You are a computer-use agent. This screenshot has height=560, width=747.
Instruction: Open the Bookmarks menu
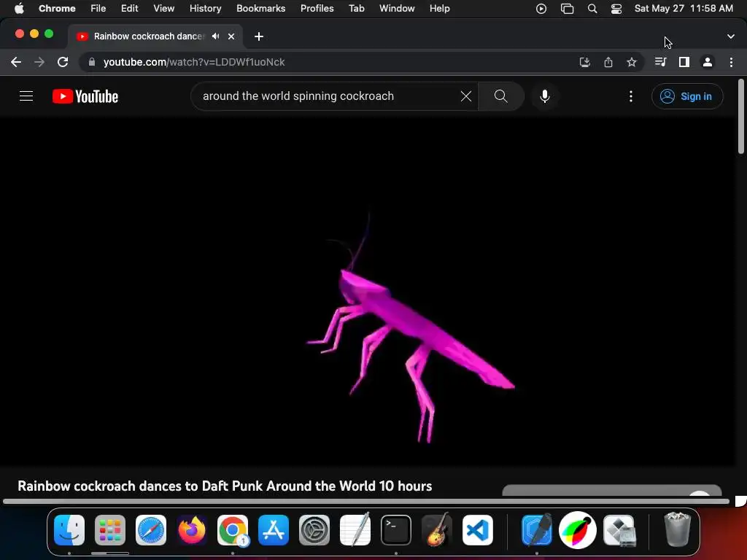click(x=261, y=9)
